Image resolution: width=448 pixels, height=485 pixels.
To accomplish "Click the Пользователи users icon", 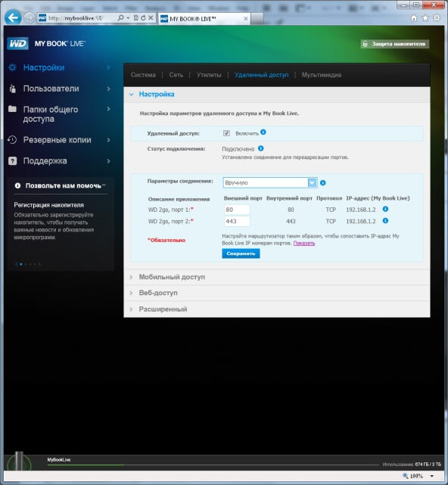I will point(12,89).
